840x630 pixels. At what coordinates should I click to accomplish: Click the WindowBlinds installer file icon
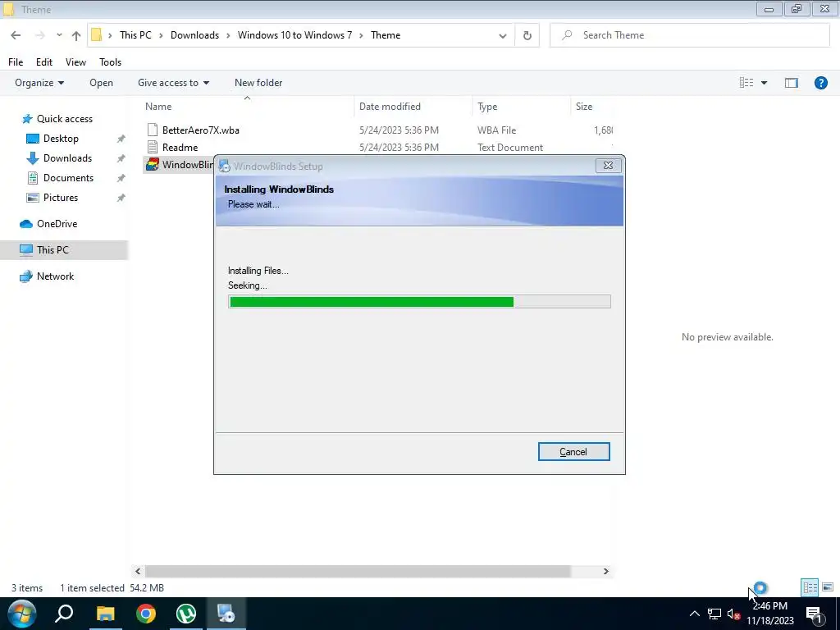tap(152, 164)
